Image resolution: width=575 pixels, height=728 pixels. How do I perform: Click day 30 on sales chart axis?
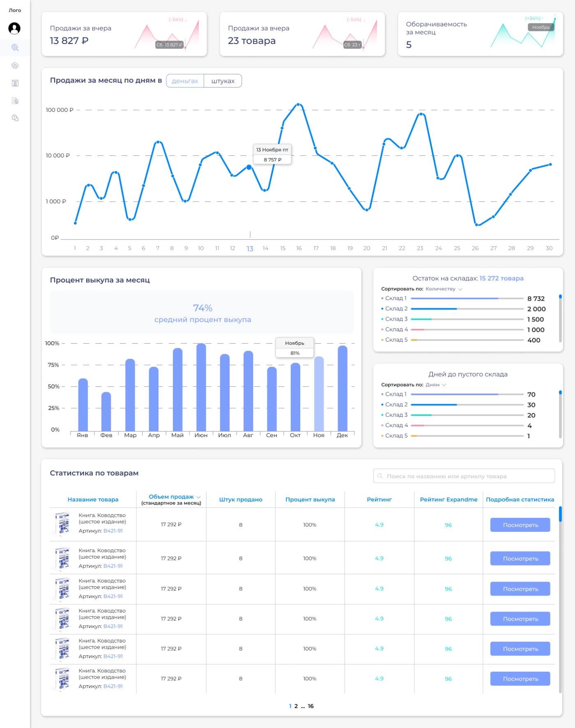549,248
